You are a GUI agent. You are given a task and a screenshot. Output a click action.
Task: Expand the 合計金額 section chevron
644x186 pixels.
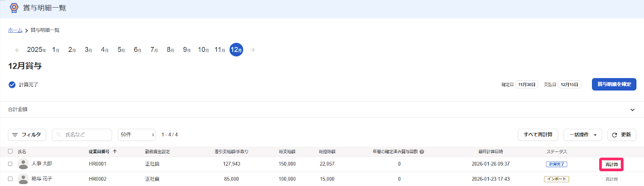pos(632,110)
